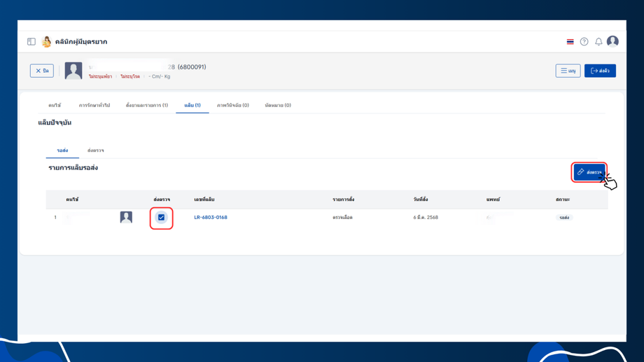
Task: Click the blue ส่งตรวจ button
Action: (589, 172)
